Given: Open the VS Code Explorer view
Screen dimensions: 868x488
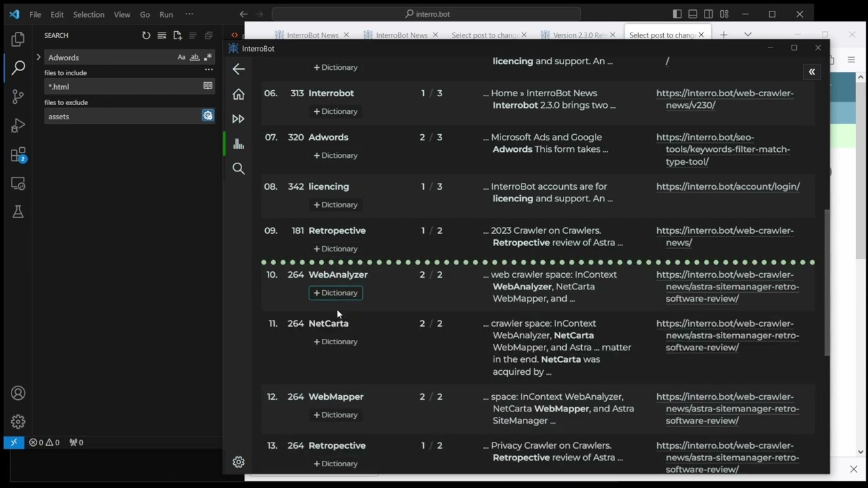Looking at the screenshot, I should coord(18,39).
